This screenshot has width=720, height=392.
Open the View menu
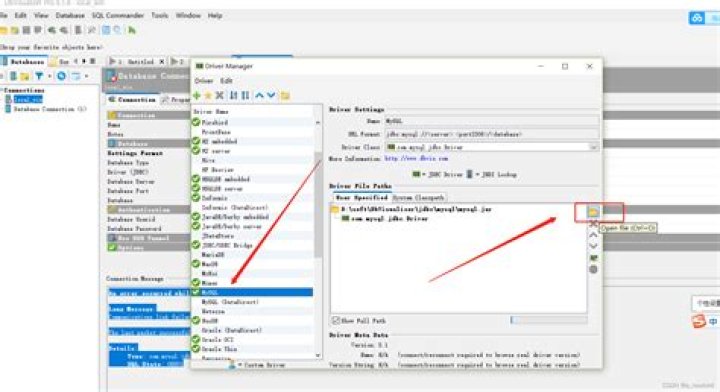point(41,15)
